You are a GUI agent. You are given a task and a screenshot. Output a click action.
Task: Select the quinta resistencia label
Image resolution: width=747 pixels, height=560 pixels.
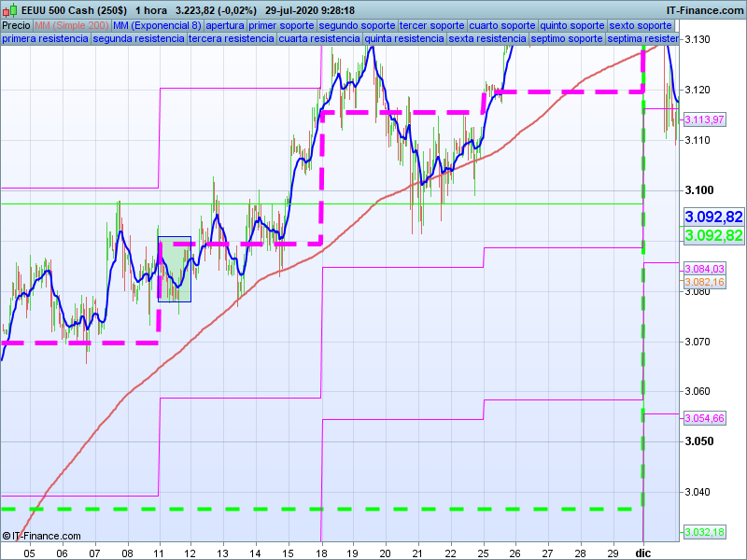(404, 39)
